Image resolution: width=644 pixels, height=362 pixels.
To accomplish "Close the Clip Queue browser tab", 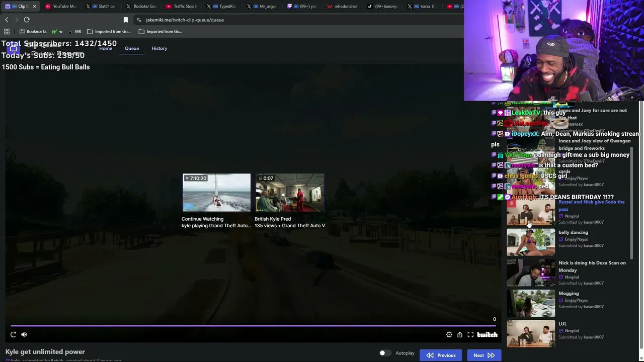I will pos(34,7).
